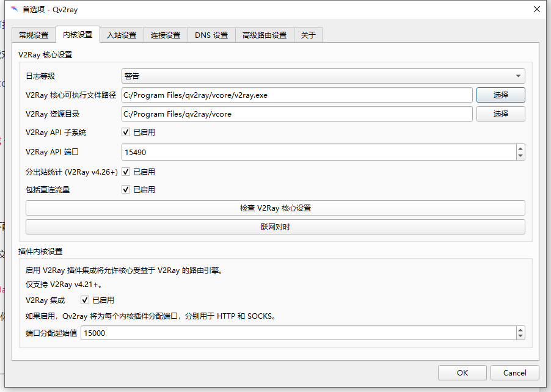Open the 关于 tab
Screen dimensions: 551x392
308,35
